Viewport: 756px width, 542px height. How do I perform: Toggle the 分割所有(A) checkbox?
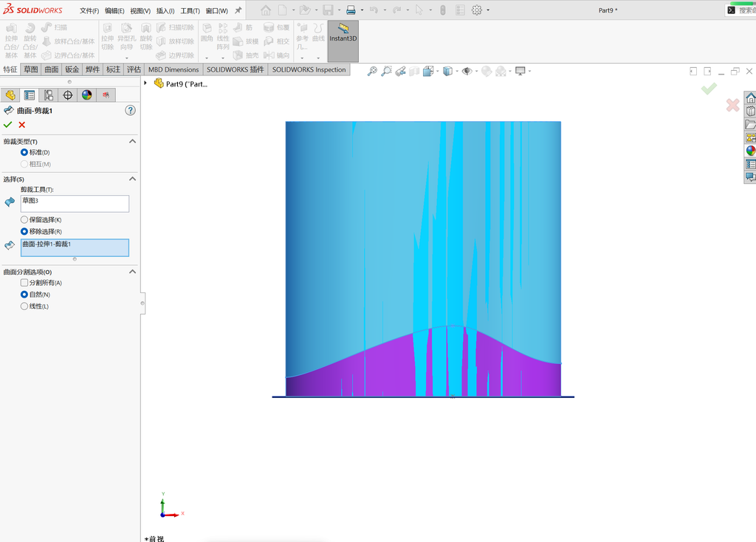click(x=24, y=283)
